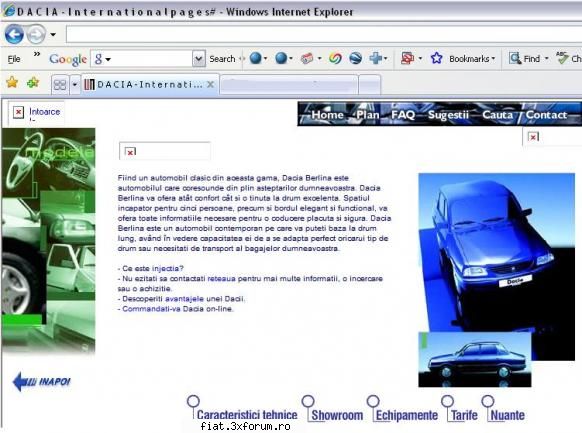This screenshot has height=433, width=582.
Task: Click the second blue globe toolbar icon
Action: click(281, 58)
